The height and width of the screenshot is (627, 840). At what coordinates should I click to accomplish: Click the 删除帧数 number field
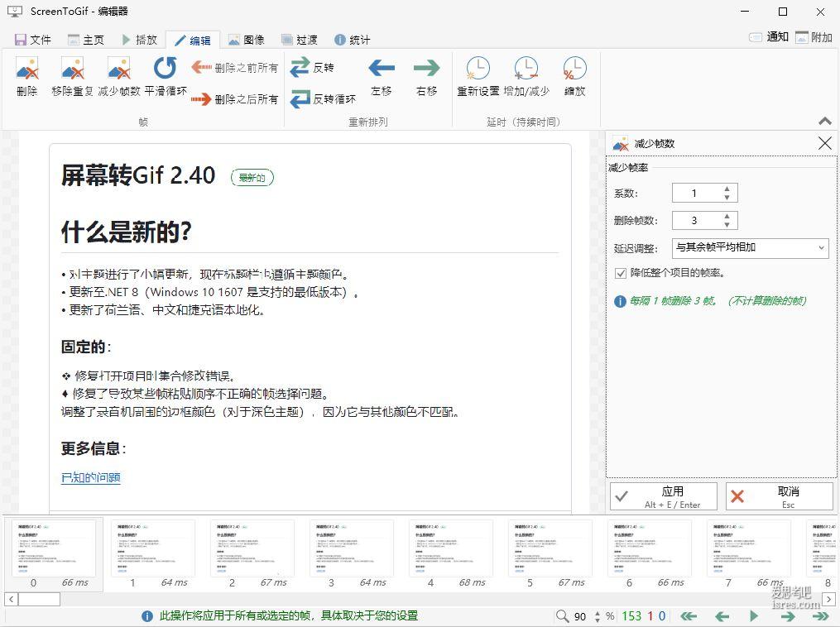pyautogui.click(x=704, y=220)
